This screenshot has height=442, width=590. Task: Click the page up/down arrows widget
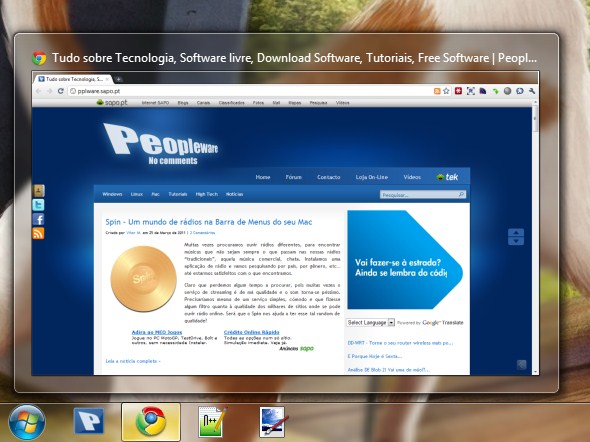[x=516, y=237]
